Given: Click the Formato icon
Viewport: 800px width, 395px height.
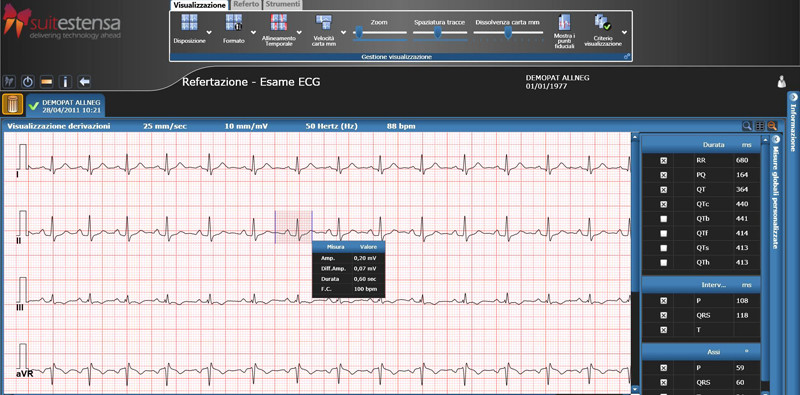Looking at the screenshot, I should [234, 23].
